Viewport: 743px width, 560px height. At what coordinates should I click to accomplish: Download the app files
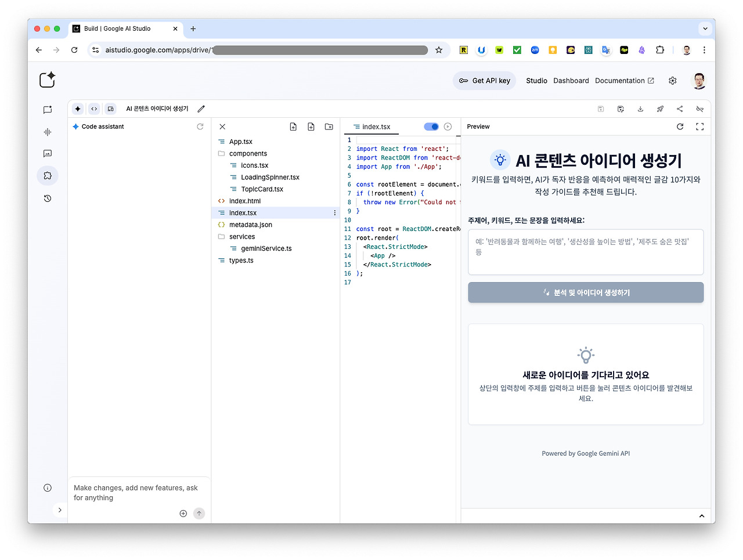point(640,109)
